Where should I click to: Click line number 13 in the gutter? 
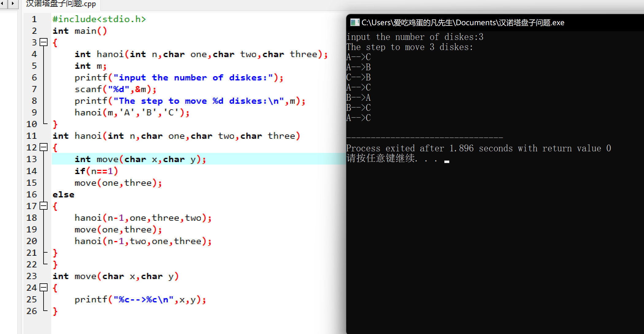point(32,159)
